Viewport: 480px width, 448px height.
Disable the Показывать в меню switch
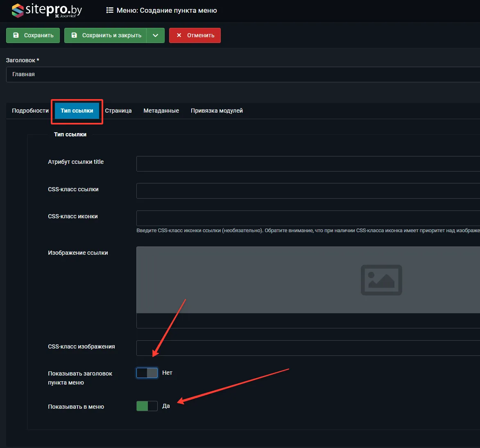coord(147,406)
